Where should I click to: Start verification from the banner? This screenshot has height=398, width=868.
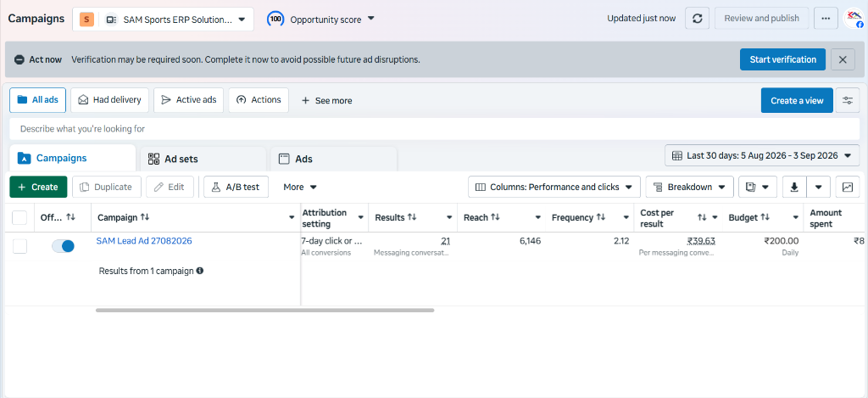pyautogui.click(x=782, y=59)
